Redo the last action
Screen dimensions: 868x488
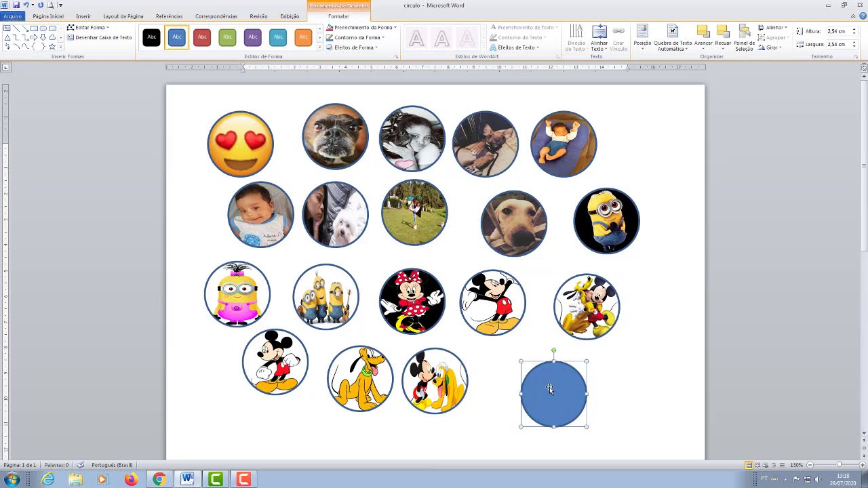(x=41, y=5)
